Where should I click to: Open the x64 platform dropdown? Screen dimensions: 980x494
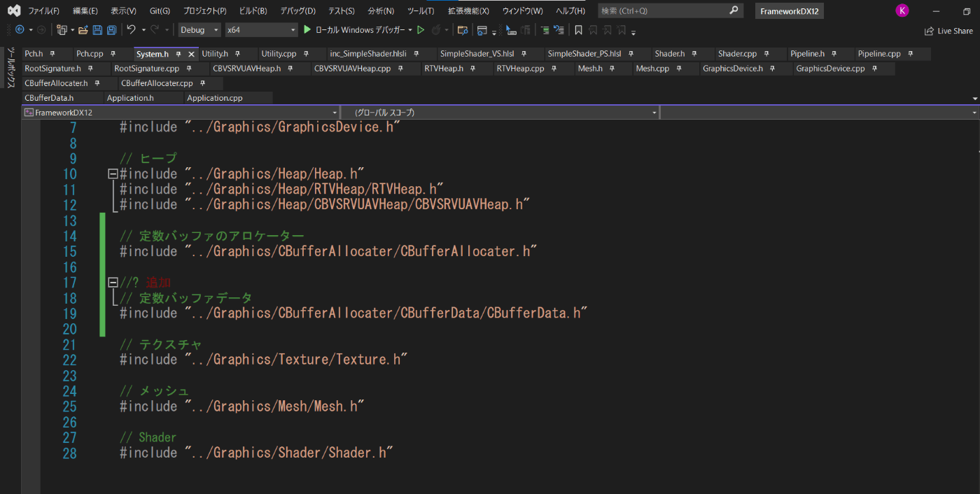(262, 30)
